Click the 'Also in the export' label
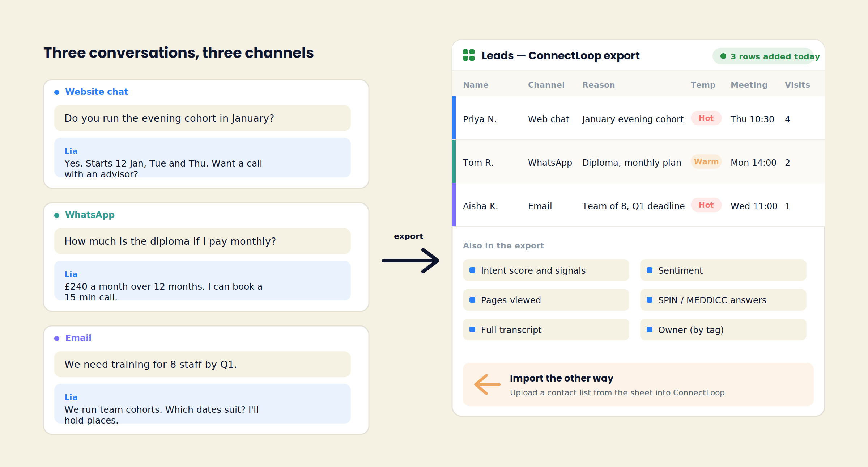The width and height of the screenshot is (868, 467). (x=503, y=245)
